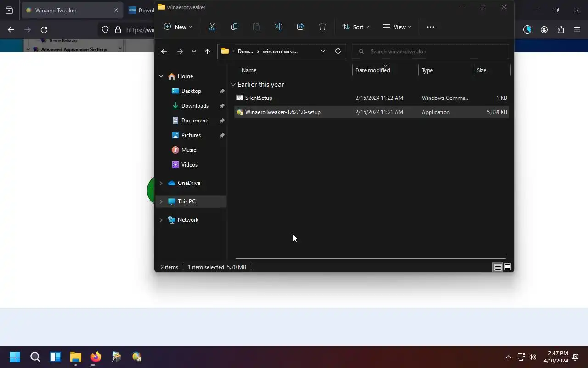This screenshot has width=588, height=368.
Task: Open Firefox account profile icon
Action: pos(544,30)
